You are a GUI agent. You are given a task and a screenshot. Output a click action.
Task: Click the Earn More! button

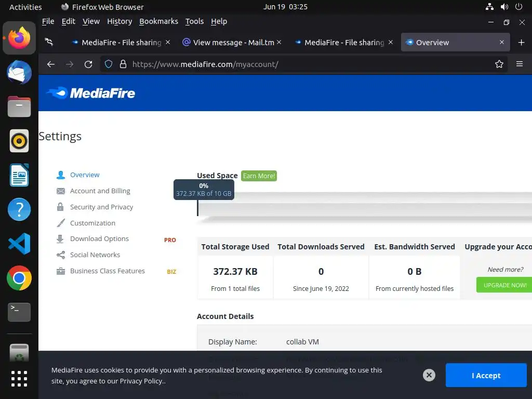click(259, 176)
